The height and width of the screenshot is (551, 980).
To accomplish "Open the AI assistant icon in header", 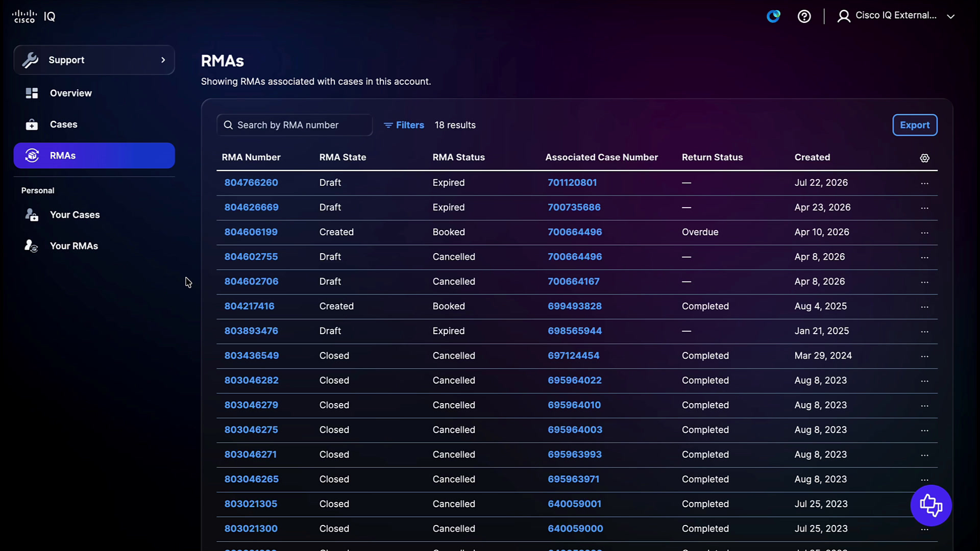I will [773, 16].
